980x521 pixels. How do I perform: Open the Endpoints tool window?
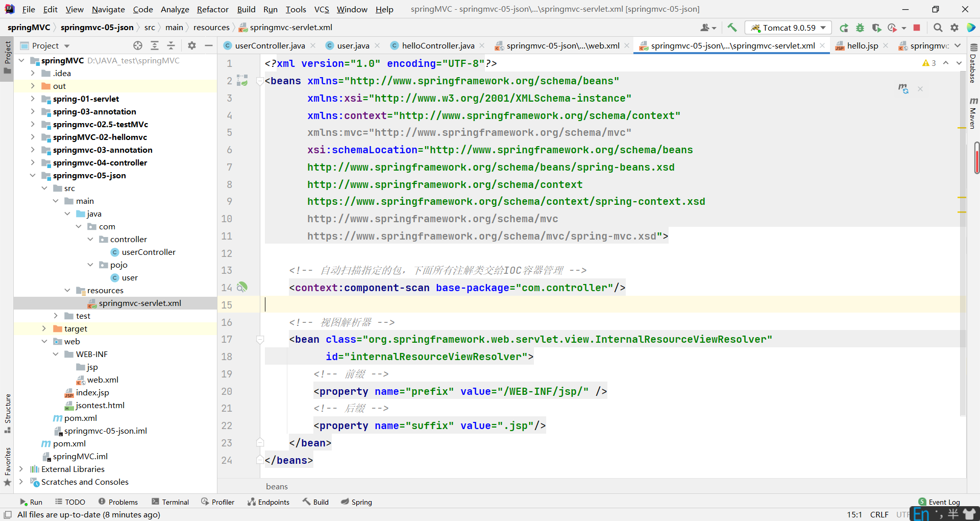[268, 502]
